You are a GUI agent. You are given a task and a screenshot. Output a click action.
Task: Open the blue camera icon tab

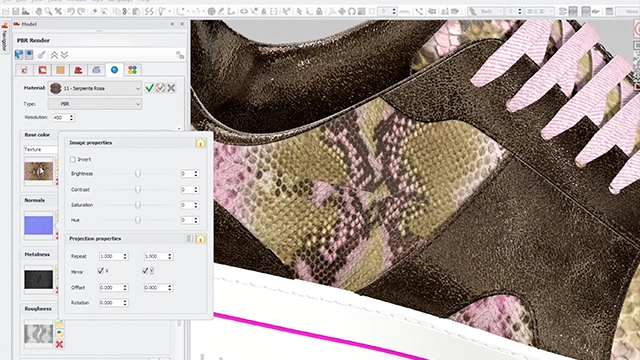96,70
